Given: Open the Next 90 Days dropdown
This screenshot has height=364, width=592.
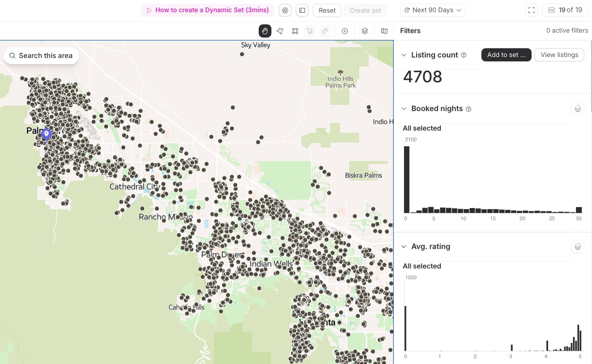Looking at the screenshot, I should (433, 10).
